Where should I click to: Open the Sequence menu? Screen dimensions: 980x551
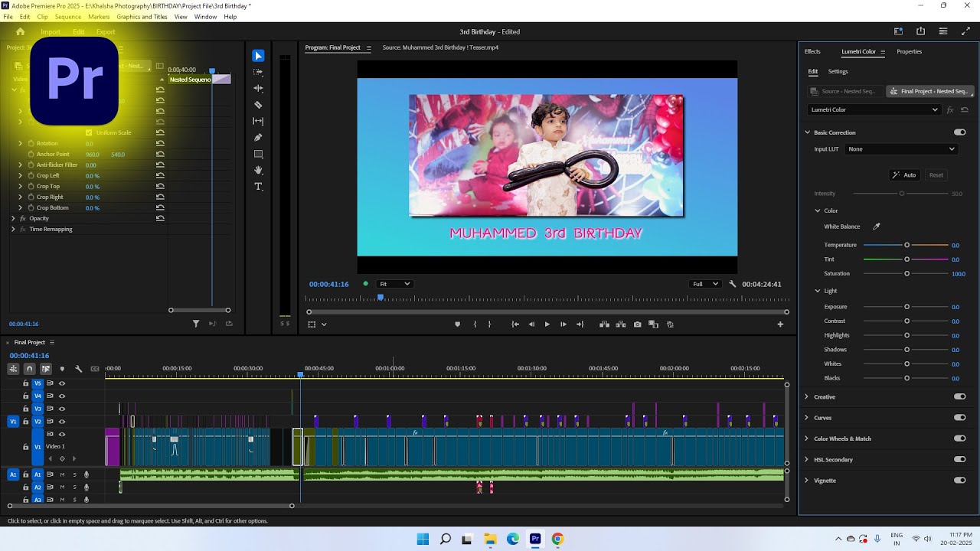(x=68, y=17)
